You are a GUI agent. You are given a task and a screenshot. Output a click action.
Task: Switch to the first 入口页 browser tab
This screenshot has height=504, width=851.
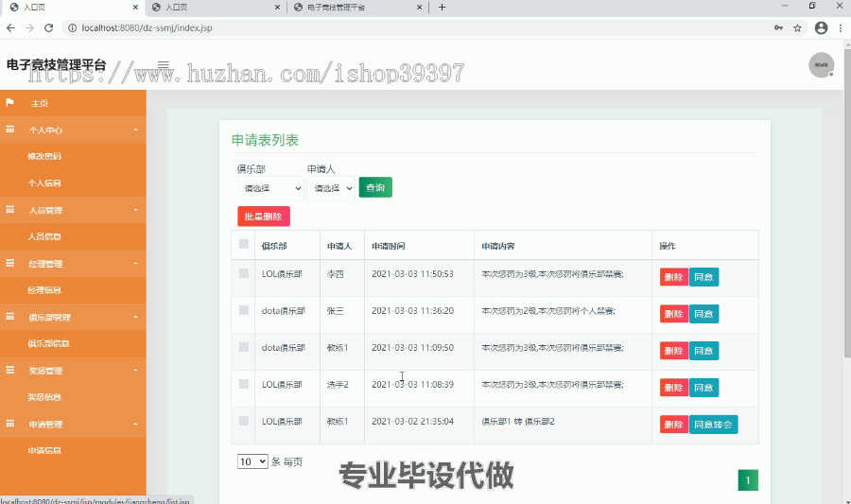point(73,7)
